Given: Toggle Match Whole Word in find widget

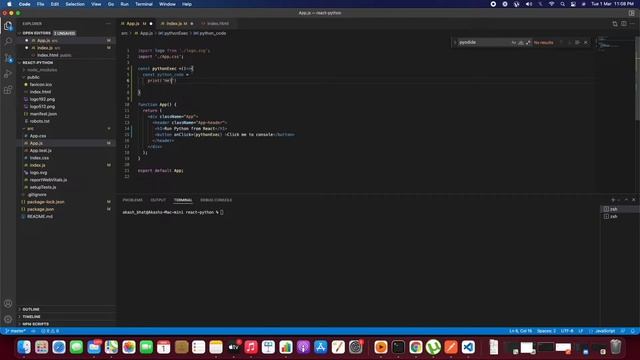Looking at the screenshot, I should point(521,42).
